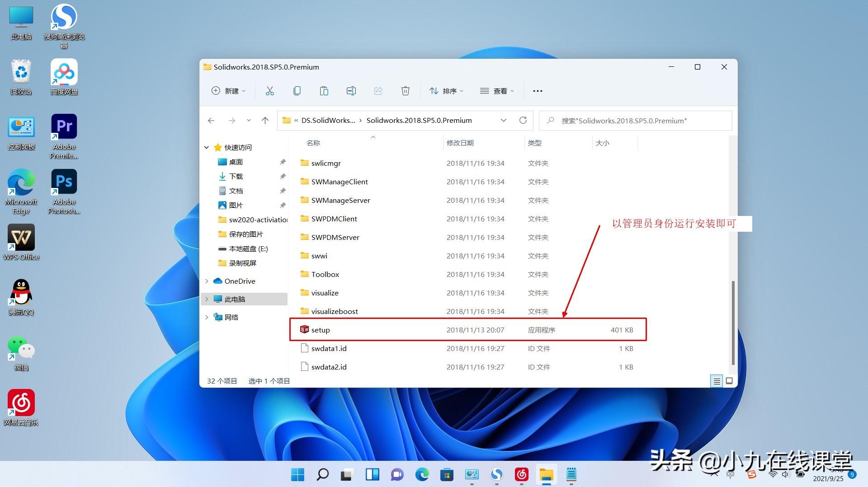Open the see more (...) menu
The height and width of the screenshot is (487, 868).
click(x=537, y=90)
